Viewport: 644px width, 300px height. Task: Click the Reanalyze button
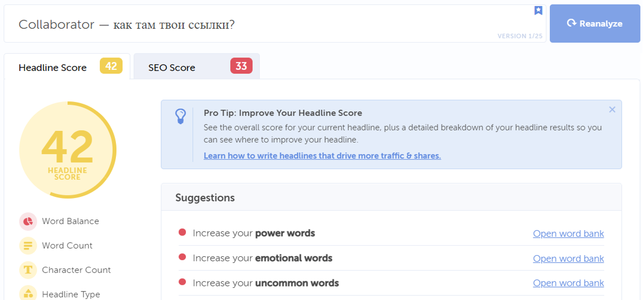(595, 24)
